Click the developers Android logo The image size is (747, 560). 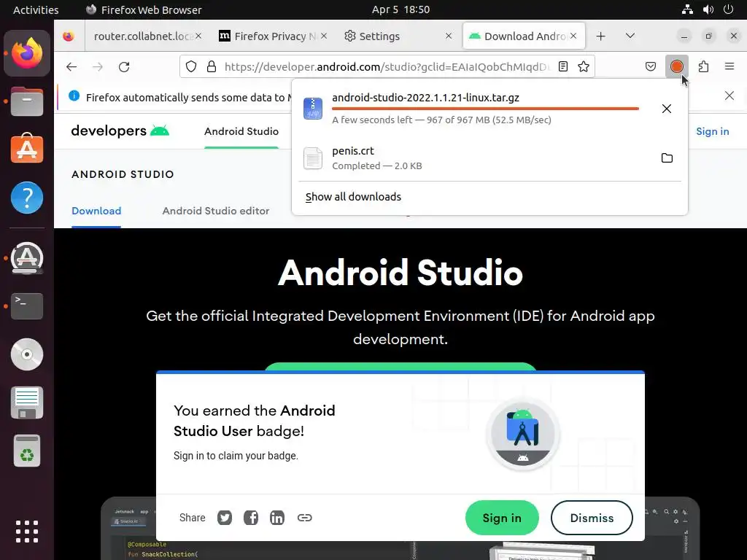(120, 131)
